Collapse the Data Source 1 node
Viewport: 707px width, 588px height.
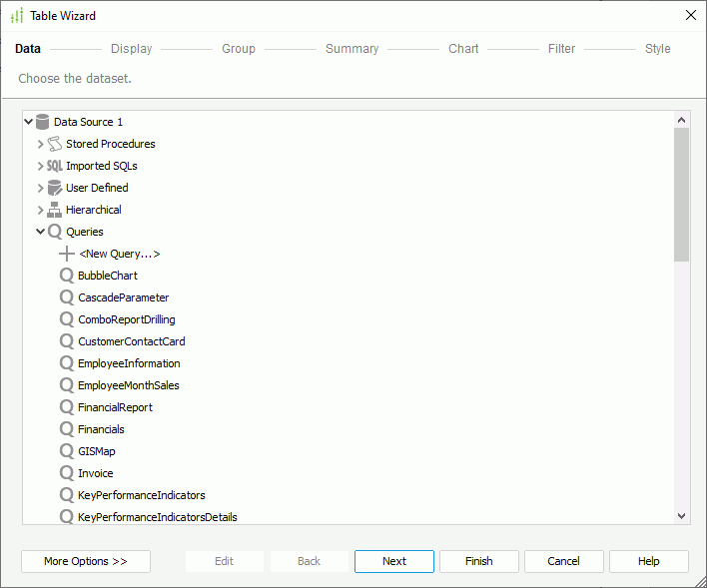(x=28, y=122)
